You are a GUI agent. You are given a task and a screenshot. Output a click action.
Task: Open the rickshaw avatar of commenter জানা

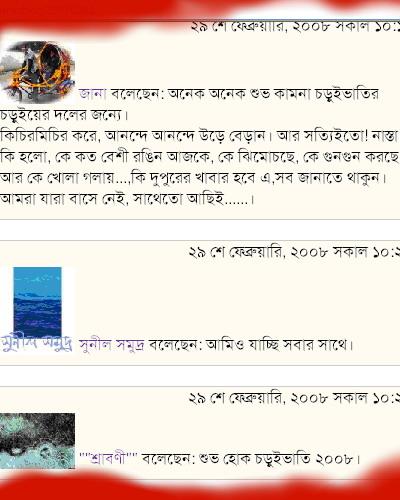37,72
